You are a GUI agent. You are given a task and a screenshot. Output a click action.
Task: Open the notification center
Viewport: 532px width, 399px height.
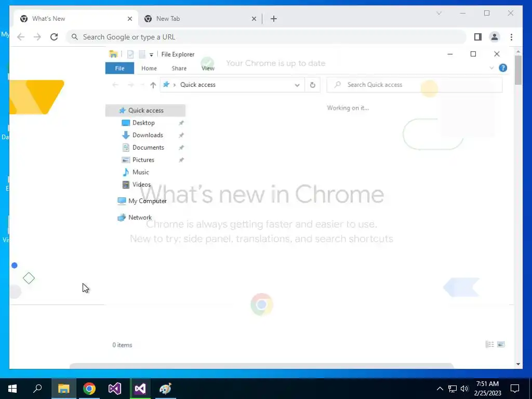point(515,389)
